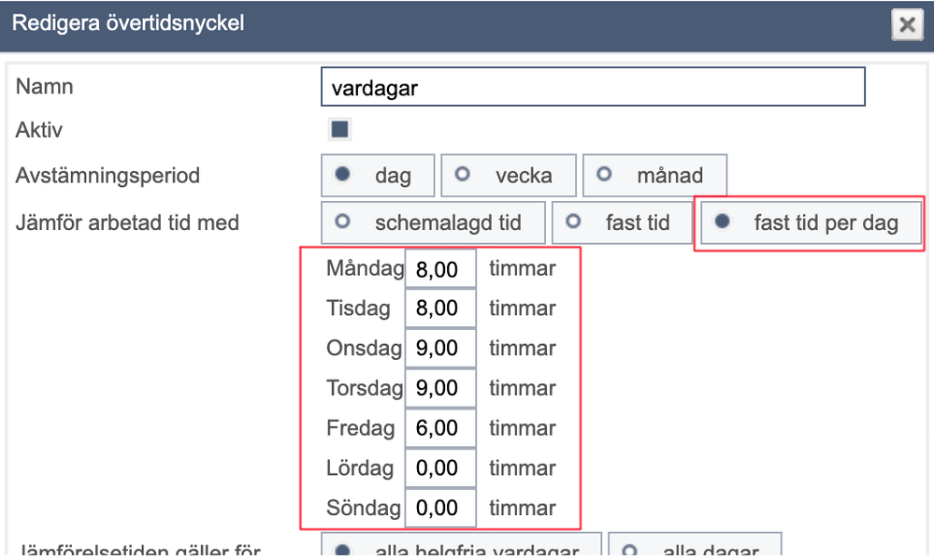
Task: Choose schemalagd tid comparison option
Action: [433, 223]
